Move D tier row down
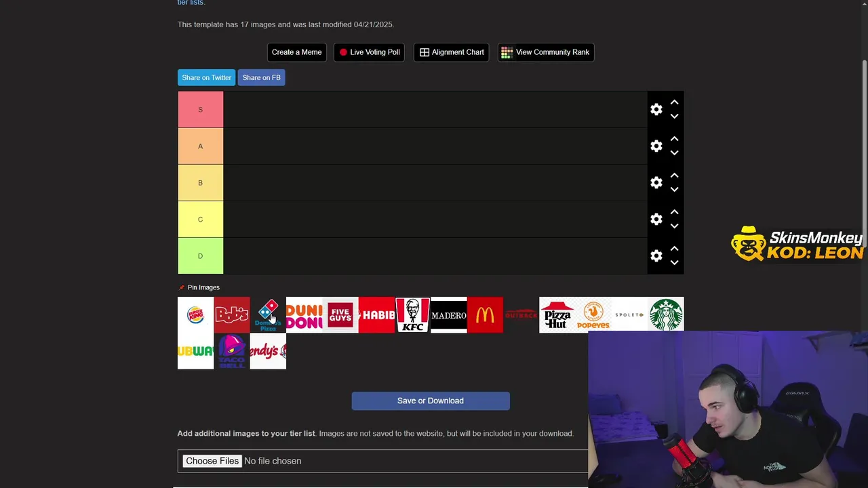Screen dimensions: 868x488 coord(674,263)
